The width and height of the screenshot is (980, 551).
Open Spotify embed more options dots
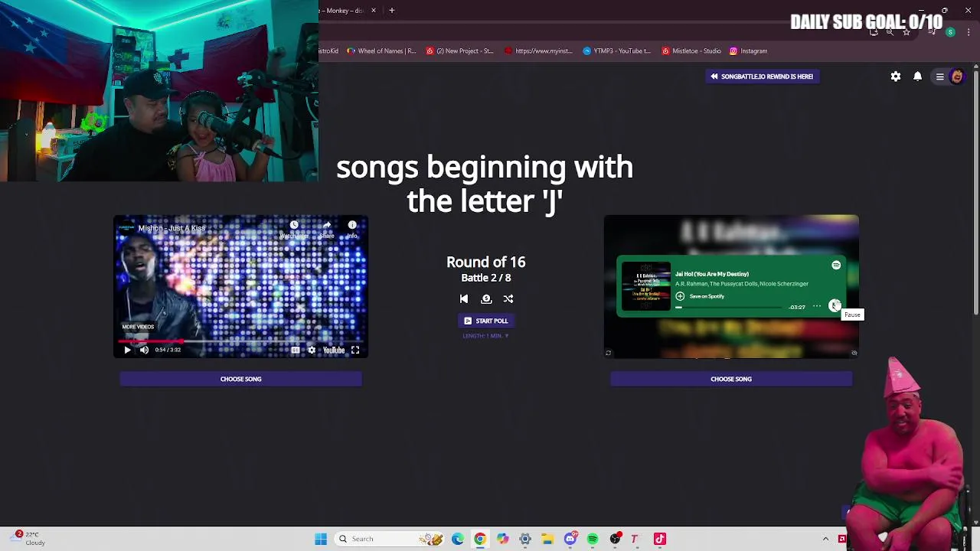(817, 306)
